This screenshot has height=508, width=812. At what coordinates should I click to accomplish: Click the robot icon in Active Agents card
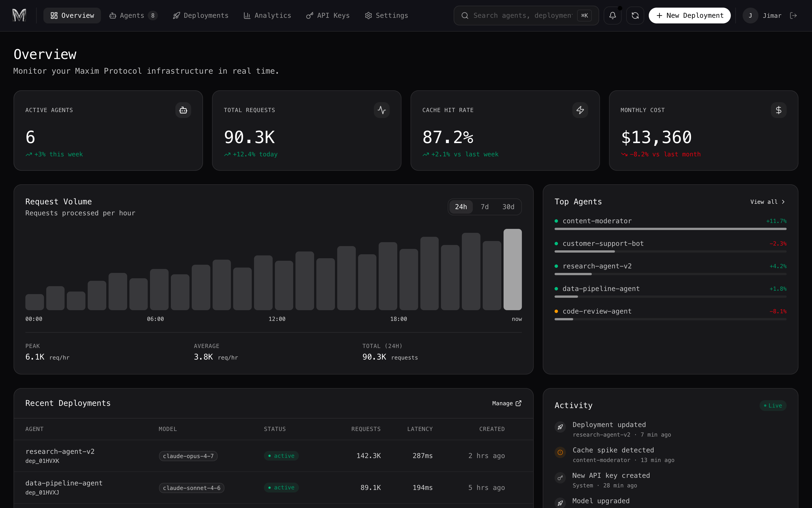click(x=183, y=110)
